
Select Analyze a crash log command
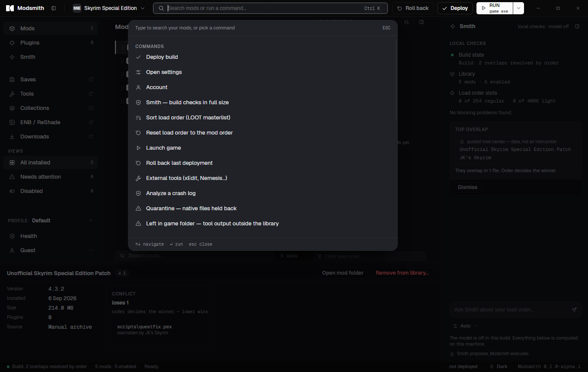pos(262,193)
